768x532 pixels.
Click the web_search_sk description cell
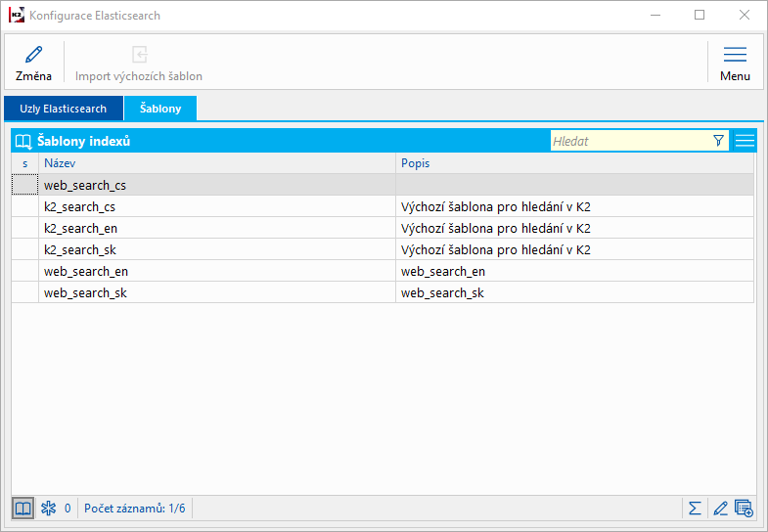[x=574, y=292]
